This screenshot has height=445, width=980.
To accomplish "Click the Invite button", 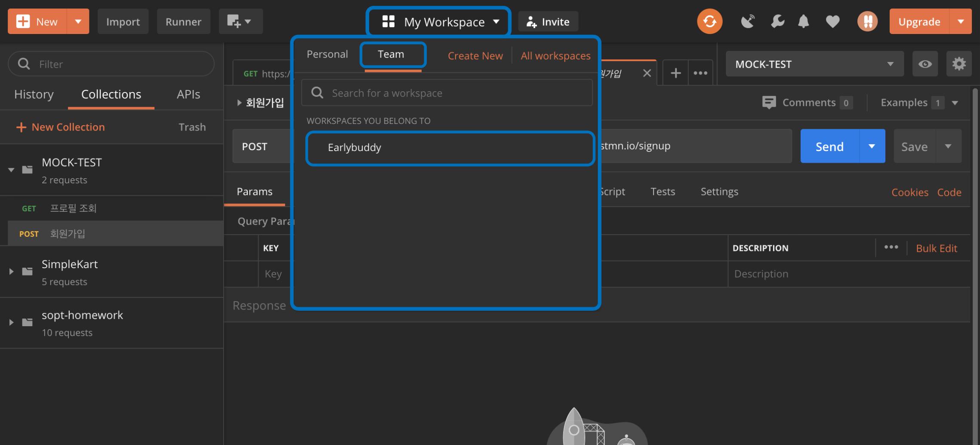I will coord(548,22).
